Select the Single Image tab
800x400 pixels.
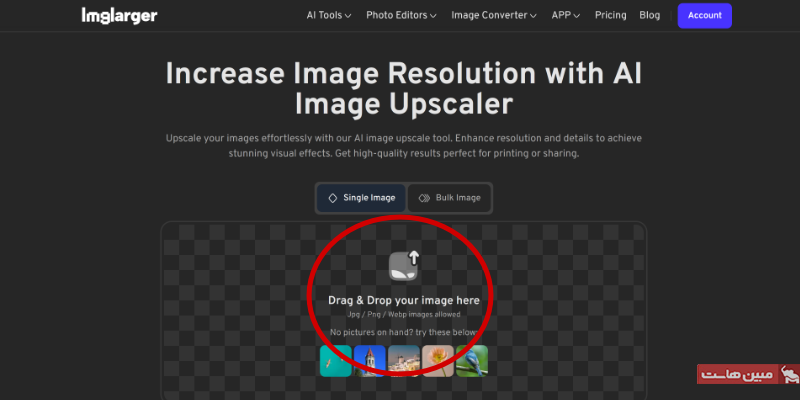[361, 198]
